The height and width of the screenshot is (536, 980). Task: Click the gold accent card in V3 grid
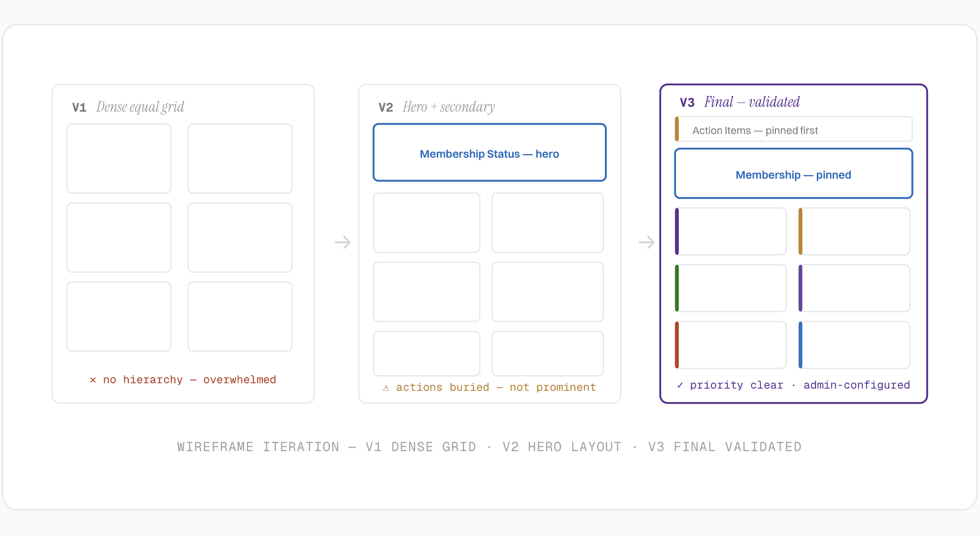pyautogui.click(x=854, y=231)
